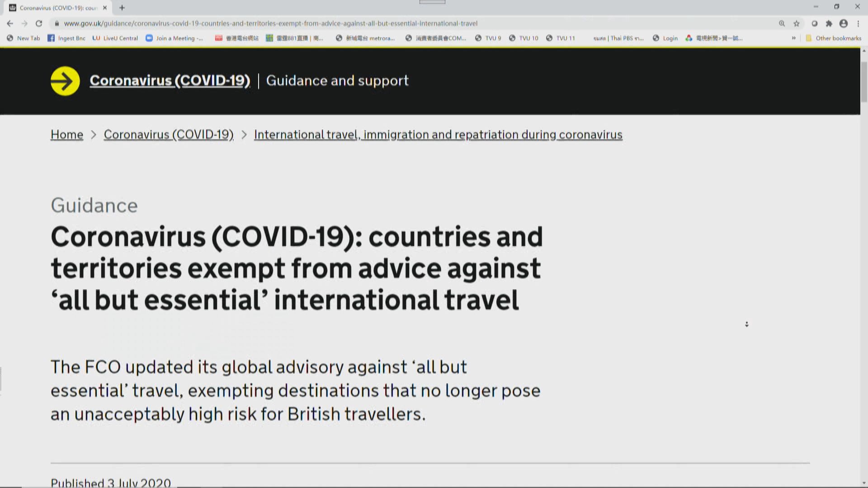Viewport: 868px width, 488px height.
Task: Click the zoom magnifier icon in address bar
Action: [782, 23]
